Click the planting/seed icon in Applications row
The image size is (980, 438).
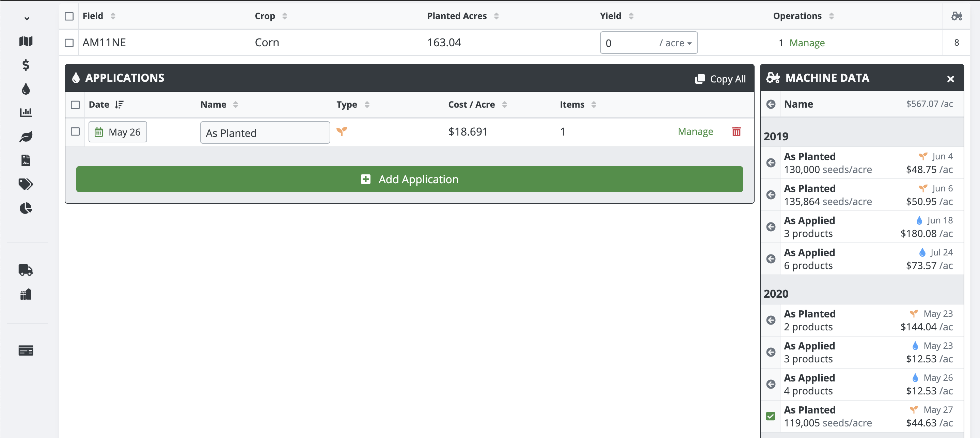[x=342, y=130]
